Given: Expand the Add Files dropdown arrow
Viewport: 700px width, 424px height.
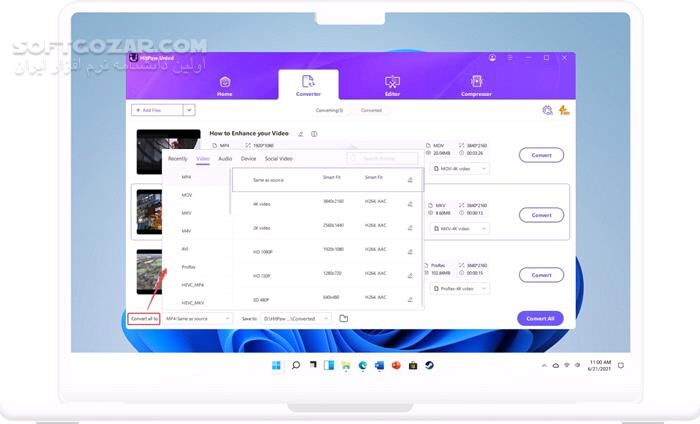Looking at the screenshot, I should point(189,110).
